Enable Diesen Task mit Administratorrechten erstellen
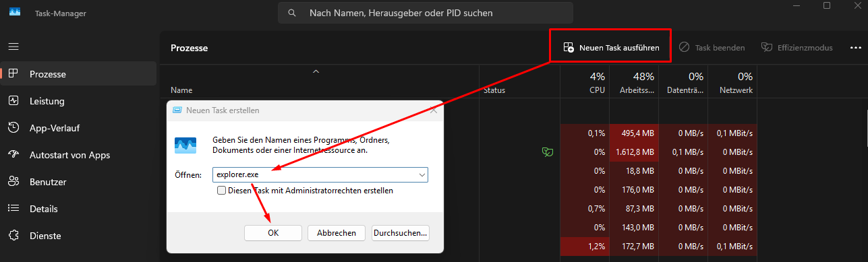The image size is (868, 262). pos(221,191)
